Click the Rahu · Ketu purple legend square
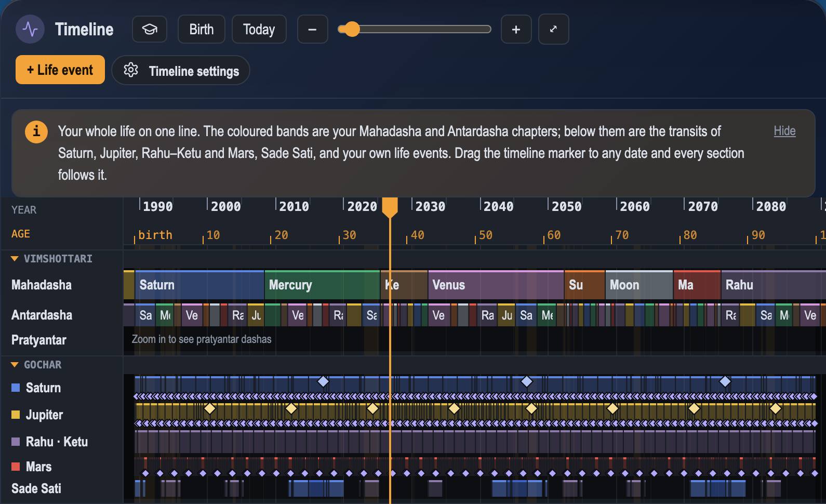The height and width of the screenshot is (504, 826). tap(16, 442)
